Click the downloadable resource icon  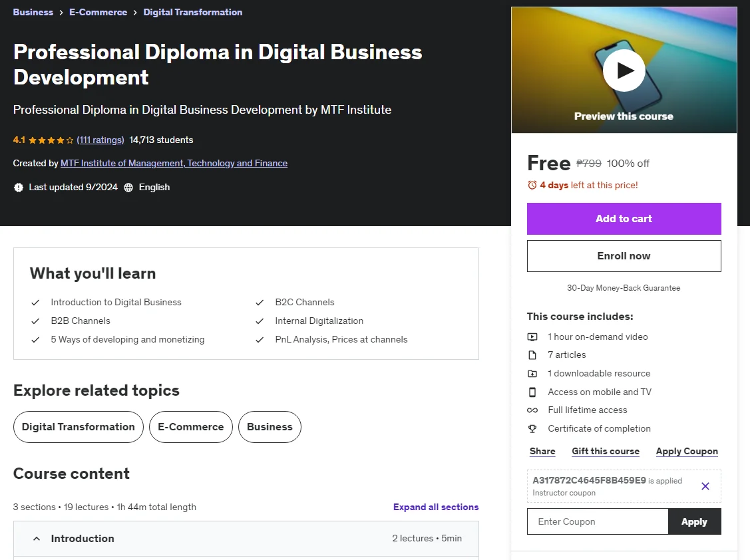(532, 374)
